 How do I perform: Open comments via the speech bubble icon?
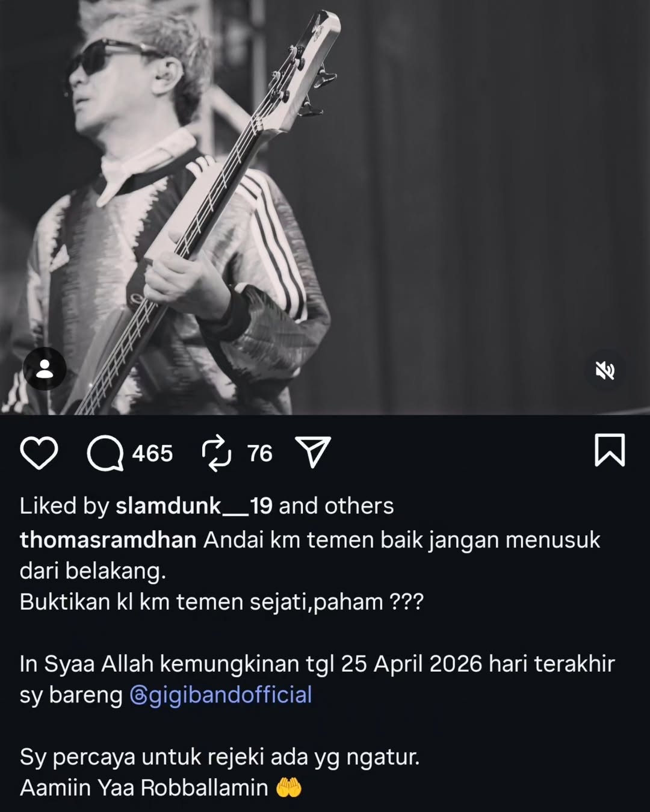pos(105,453)
